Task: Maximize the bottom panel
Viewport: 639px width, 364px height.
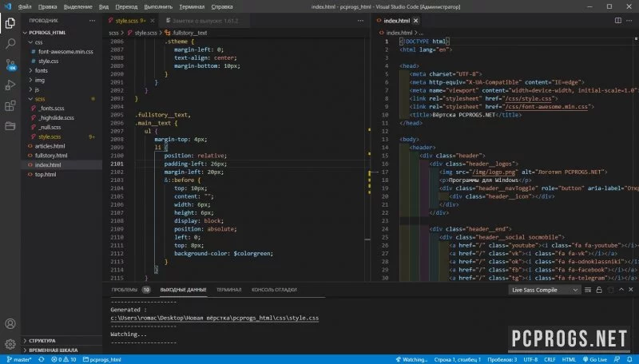Action: tap(621, 290)
